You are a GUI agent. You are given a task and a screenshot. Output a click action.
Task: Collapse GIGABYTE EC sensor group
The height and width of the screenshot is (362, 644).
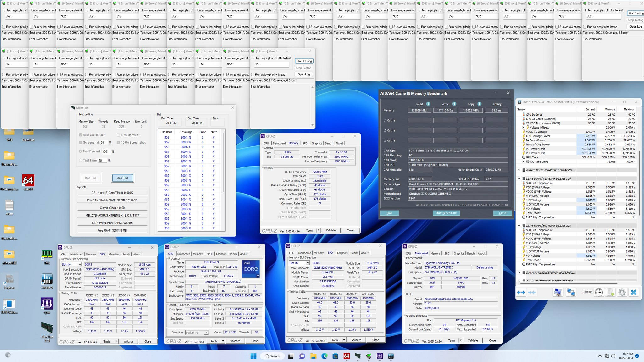[x=519, y=170]
